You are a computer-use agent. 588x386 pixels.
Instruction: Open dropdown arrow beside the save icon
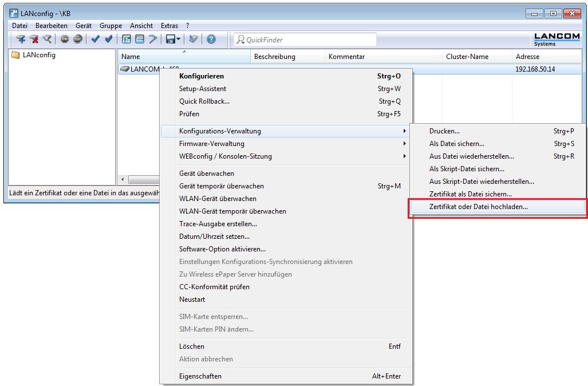(x=179, y=40)
